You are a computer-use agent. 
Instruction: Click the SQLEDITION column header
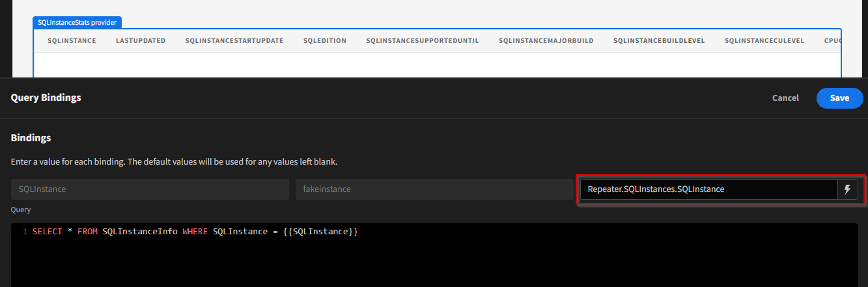tap(325, 40)
